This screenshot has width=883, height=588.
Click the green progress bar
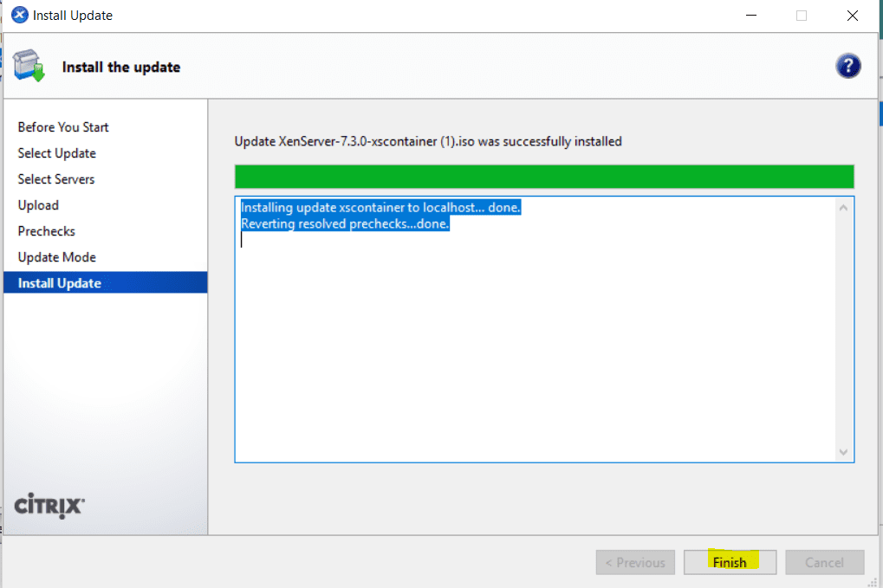point(543,176)
